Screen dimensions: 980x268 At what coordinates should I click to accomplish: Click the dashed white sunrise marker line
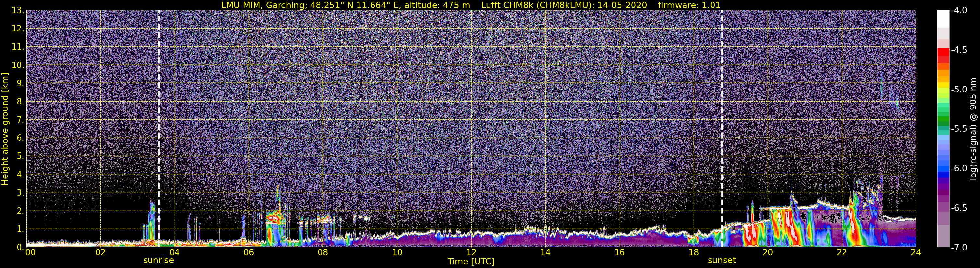(159, 128)
